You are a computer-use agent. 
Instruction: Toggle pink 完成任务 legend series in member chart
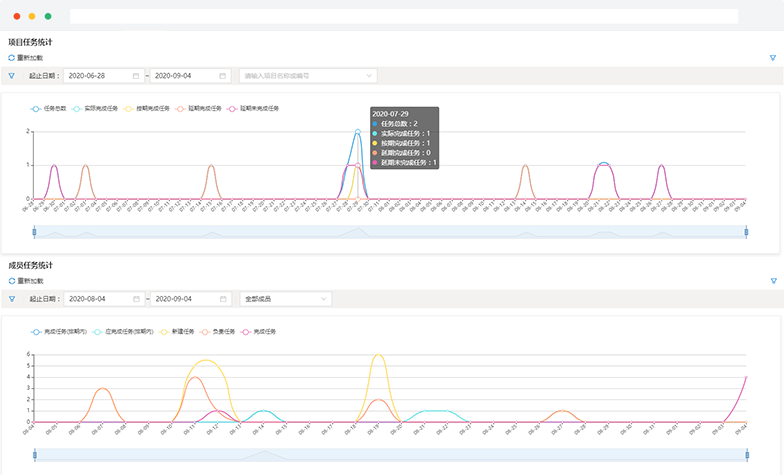[258, 332]
